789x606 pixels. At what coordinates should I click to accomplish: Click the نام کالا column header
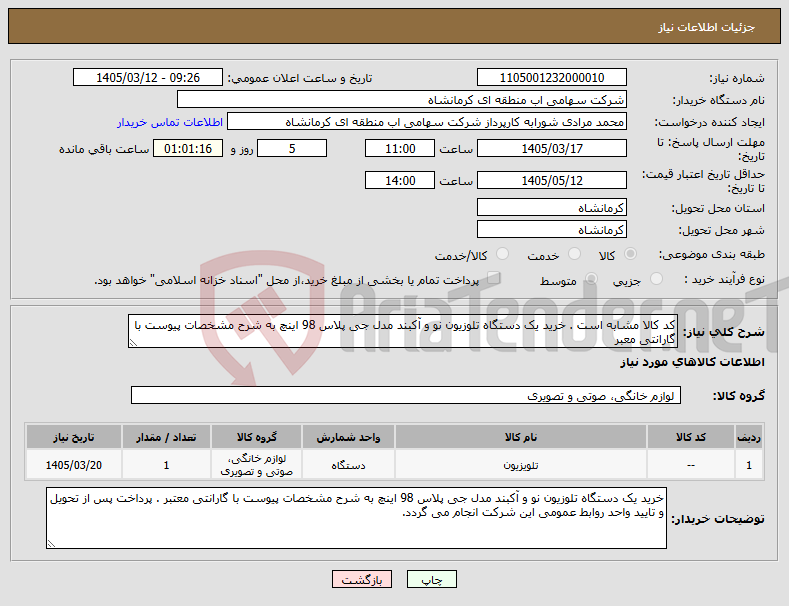coord(521,437)
